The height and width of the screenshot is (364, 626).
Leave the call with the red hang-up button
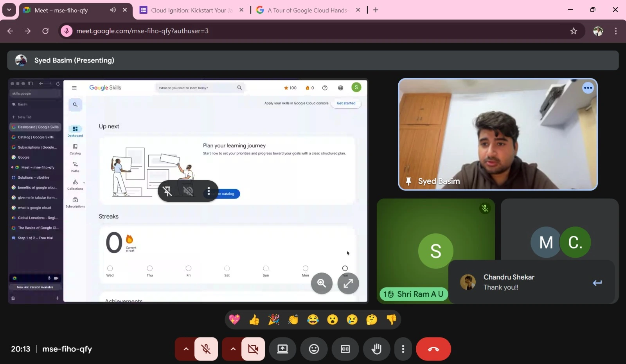pos(433,349)
